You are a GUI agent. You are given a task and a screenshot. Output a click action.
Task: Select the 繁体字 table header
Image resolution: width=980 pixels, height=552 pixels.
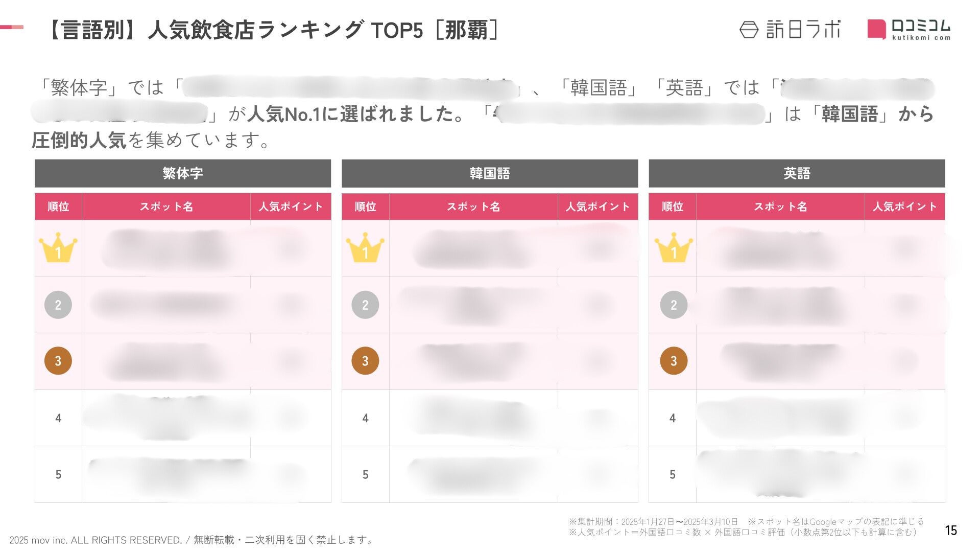pos(183,173)
